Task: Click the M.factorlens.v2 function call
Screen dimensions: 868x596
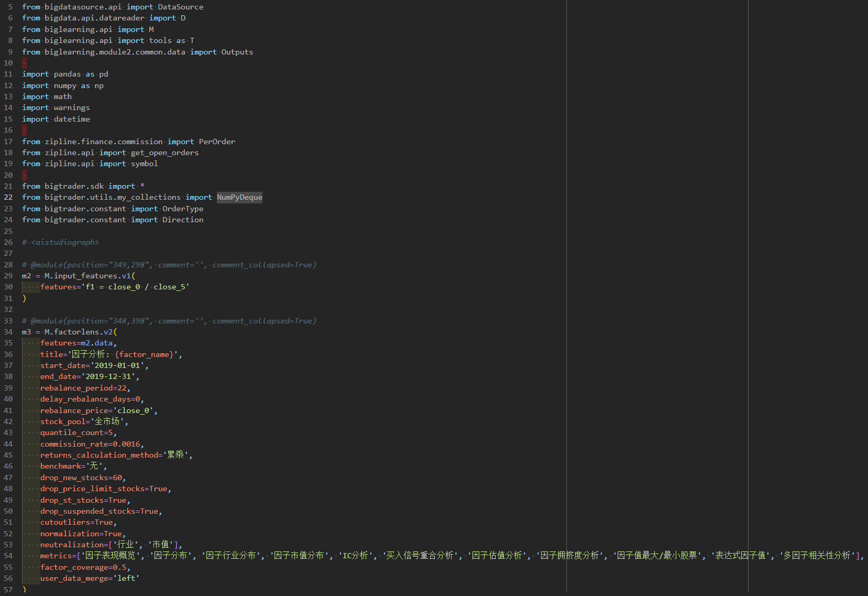Action: [x=79, y=332]
